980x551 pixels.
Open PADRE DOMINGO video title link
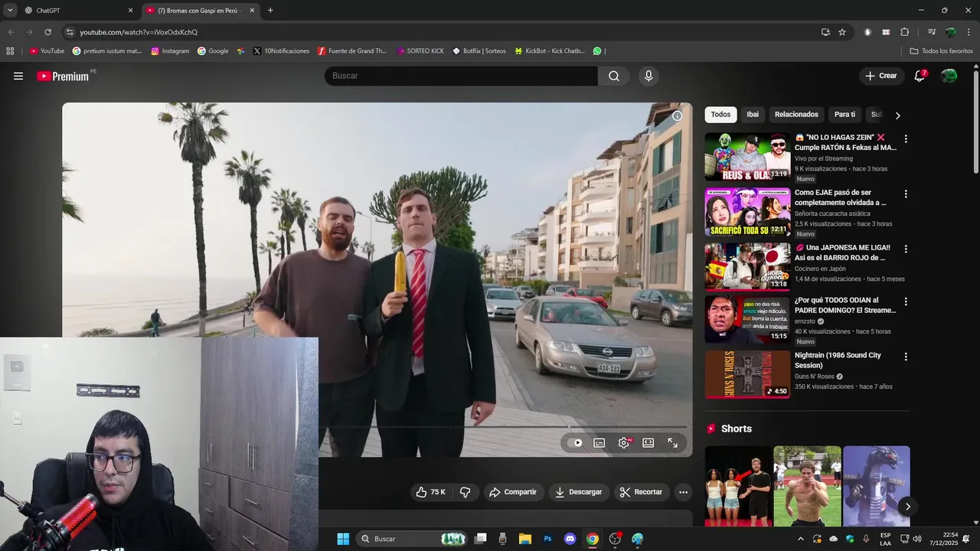844,305
